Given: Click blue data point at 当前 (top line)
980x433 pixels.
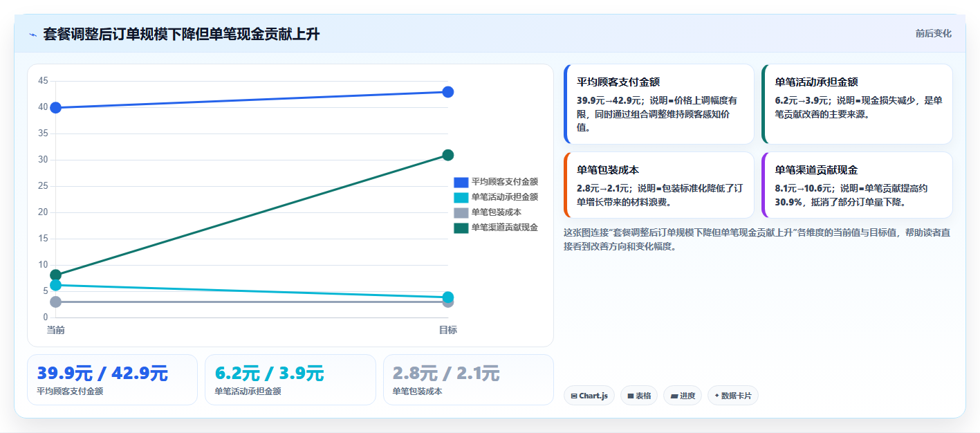Looking at the screenshot, I should click(55, 107).
